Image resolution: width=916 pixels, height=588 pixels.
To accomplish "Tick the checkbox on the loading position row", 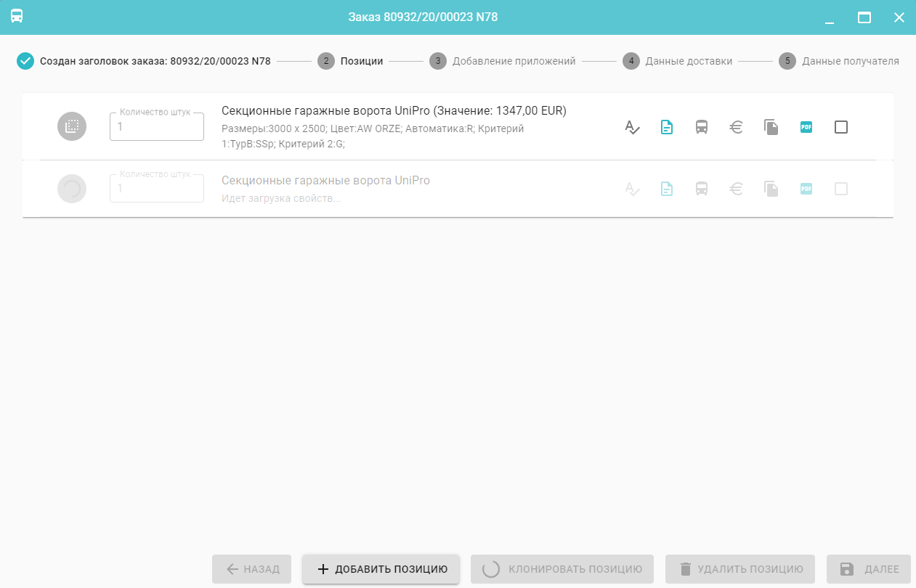I will tap(840, 189).
